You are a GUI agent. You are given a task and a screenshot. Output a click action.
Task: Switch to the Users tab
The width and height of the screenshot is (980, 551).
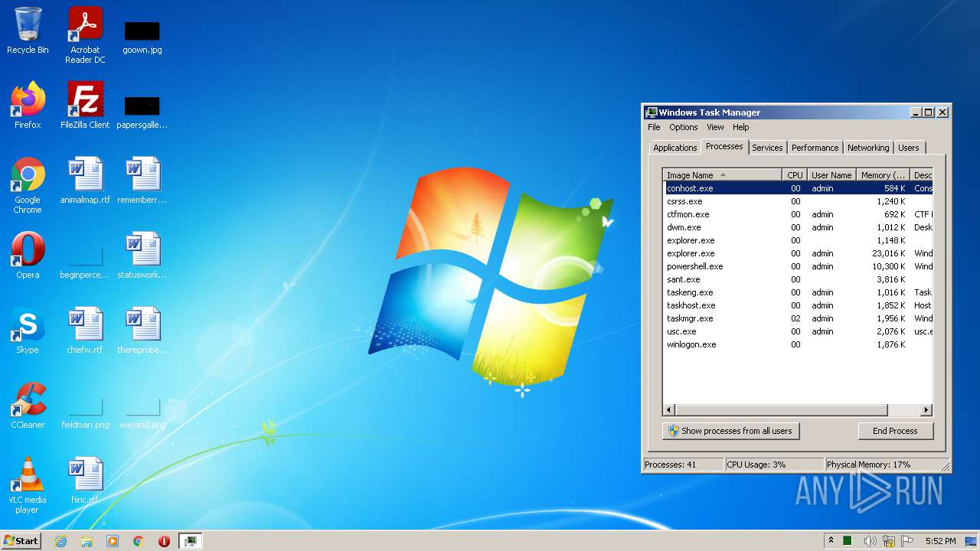point(908,148)
